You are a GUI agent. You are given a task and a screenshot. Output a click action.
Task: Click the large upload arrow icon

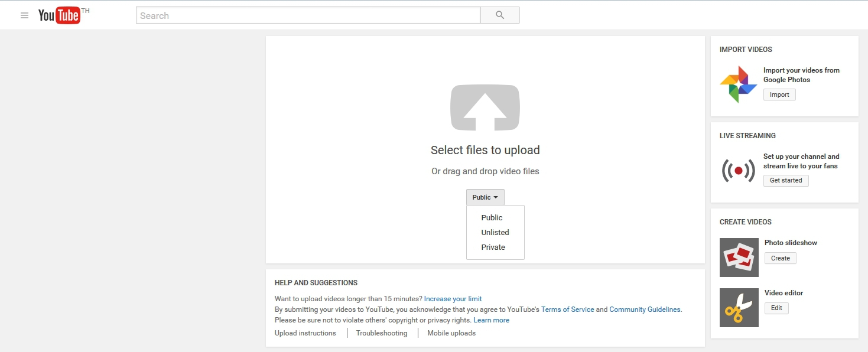tap(485, 107)
